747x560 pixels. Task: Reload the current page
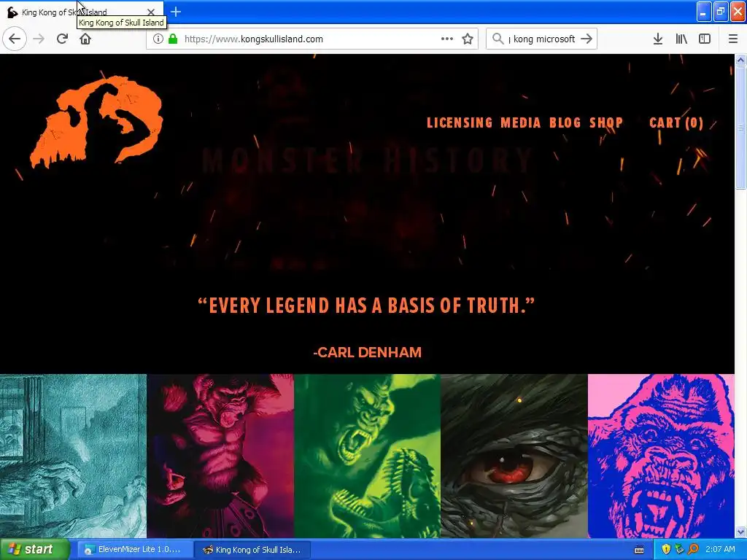point(63,39)
